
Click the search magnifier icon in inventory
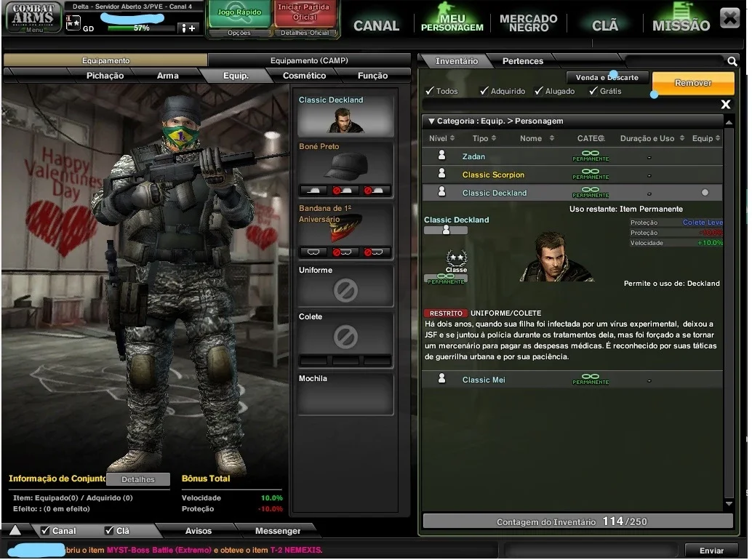[x=732, y=61]
